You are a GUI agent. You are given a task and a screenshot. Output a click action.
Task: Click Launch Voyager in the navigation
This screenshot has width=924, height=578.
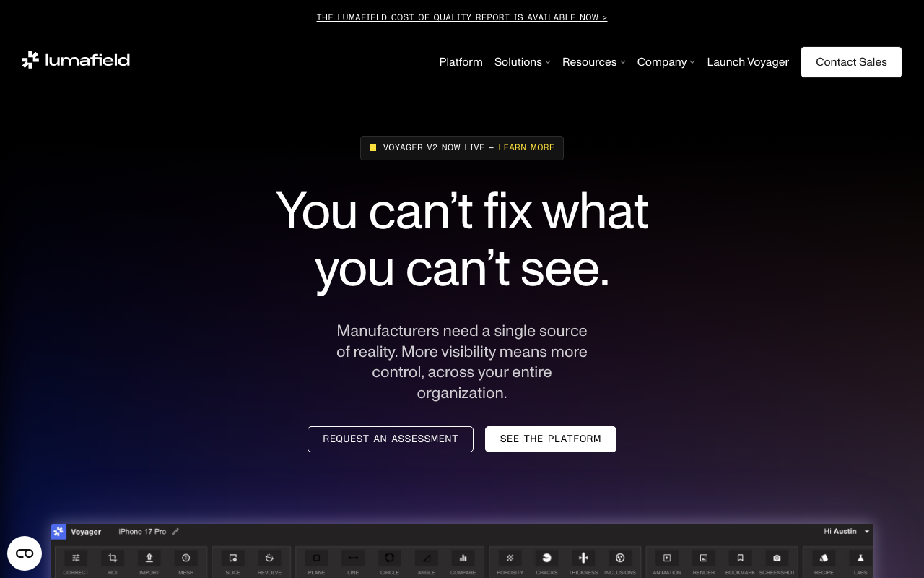pos(748,62)
